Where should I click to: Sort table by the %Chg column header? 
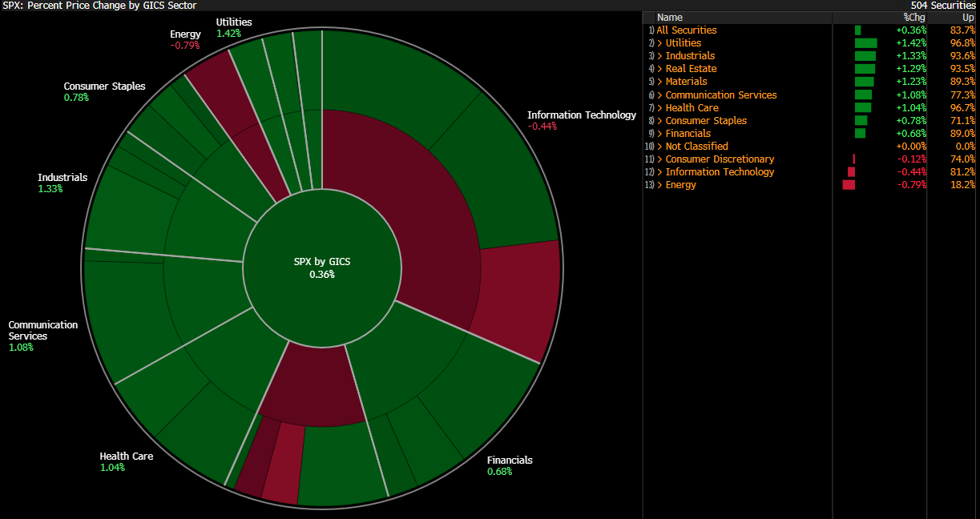913,17
